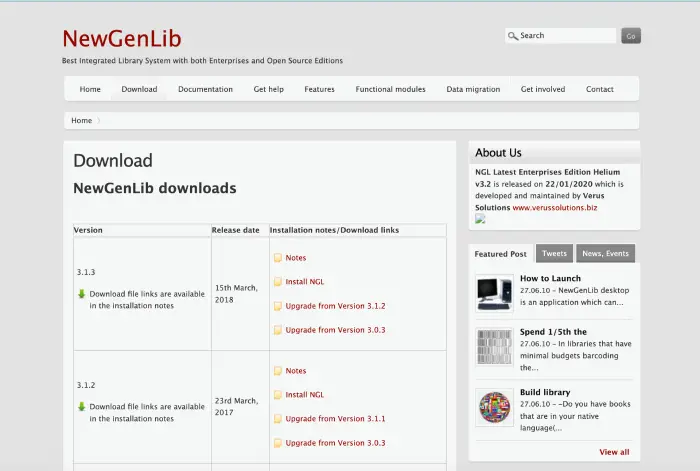Screen dimensions: 700x471
Task: Click the About Us panel heading
Action: coord(498,153)
